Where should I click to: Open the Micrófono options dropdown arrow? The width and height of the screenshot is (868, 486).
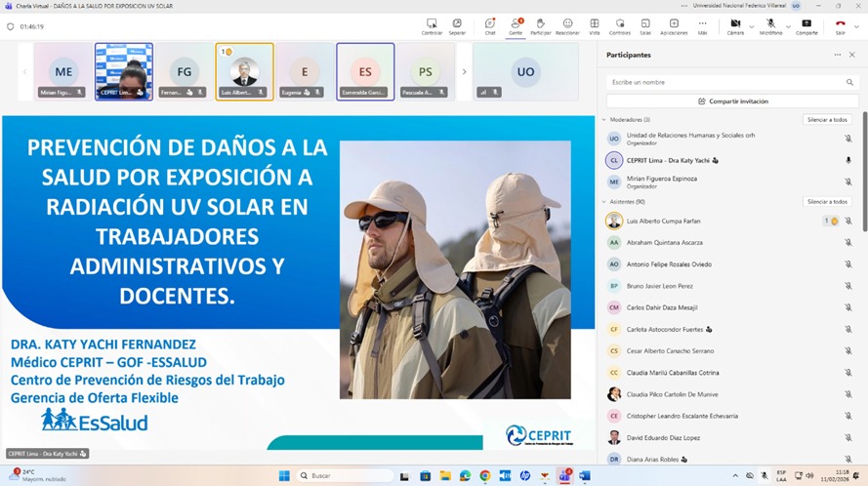788,26
